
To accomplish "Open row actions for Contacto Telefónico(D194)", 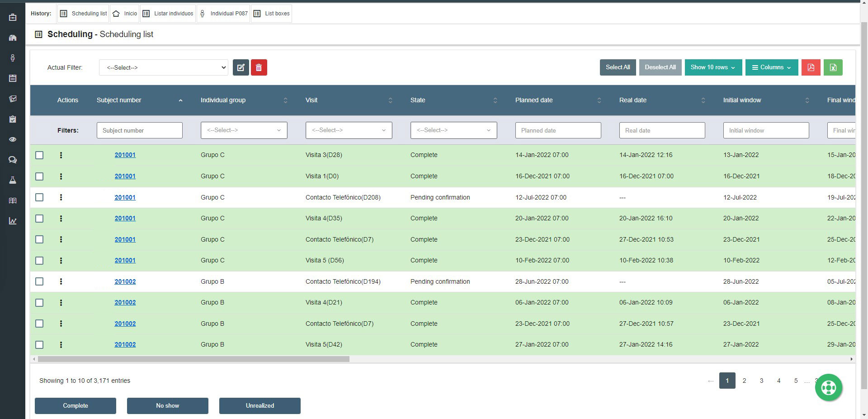I will tap(61, 281).
